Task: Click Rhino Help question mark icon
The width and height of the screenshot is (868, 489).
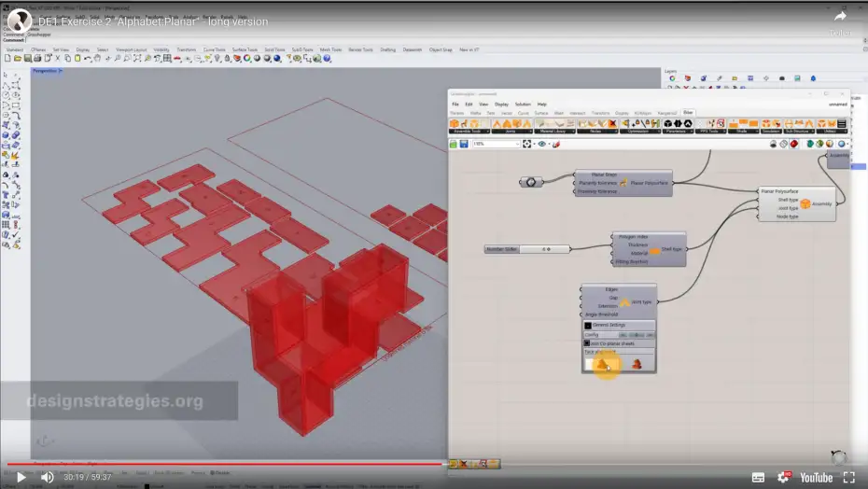Action: pos(328,58)
